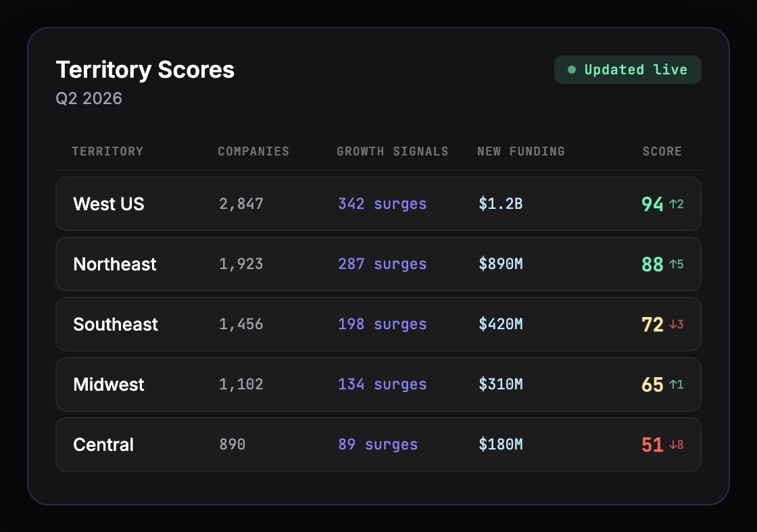The image size is (757, 532).
Task: Click Southeast score 72
Action: point(652,324)
